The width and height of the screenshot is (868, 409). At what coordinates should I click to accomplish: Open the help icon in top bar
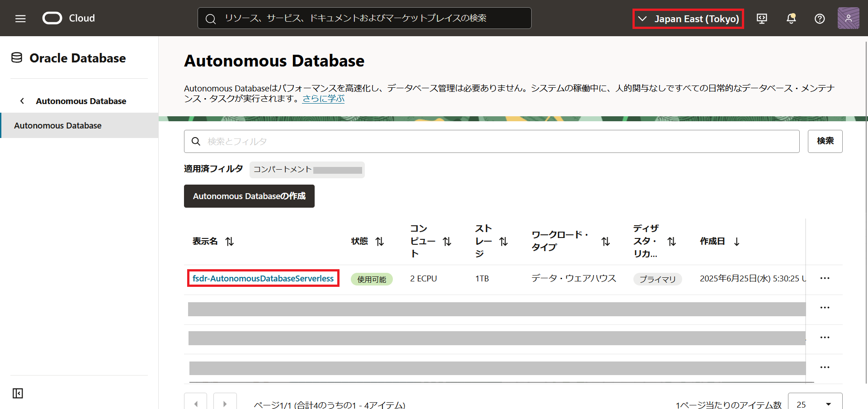tap(820, 18)
